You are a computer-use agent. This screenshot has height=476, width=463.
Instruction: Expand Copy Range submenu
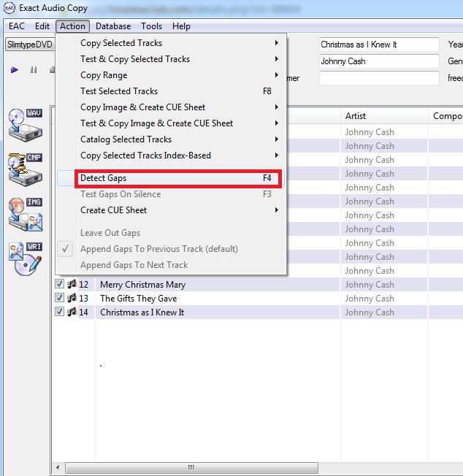coord(277,75)
